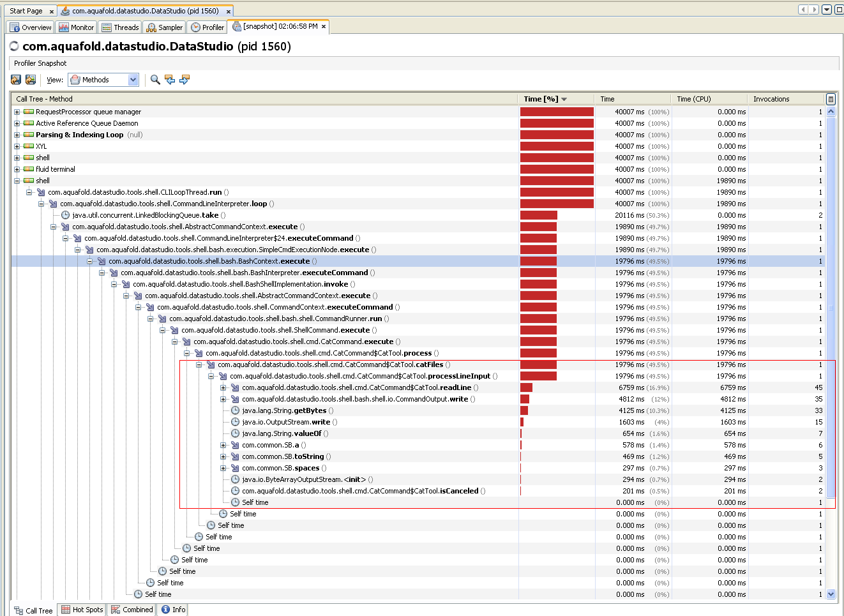Click the clock icon beside java.lang.String.getBytes

[235, 410]
